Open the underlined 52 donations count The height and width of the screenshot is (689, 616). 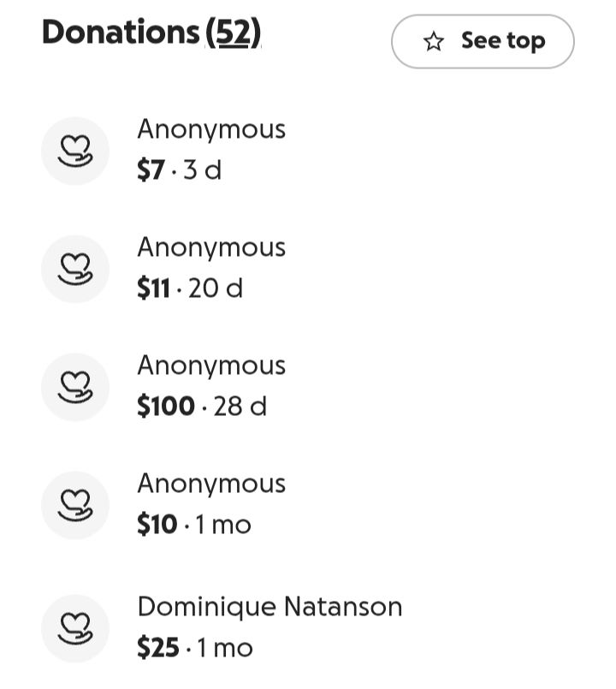tap(233, 33)
